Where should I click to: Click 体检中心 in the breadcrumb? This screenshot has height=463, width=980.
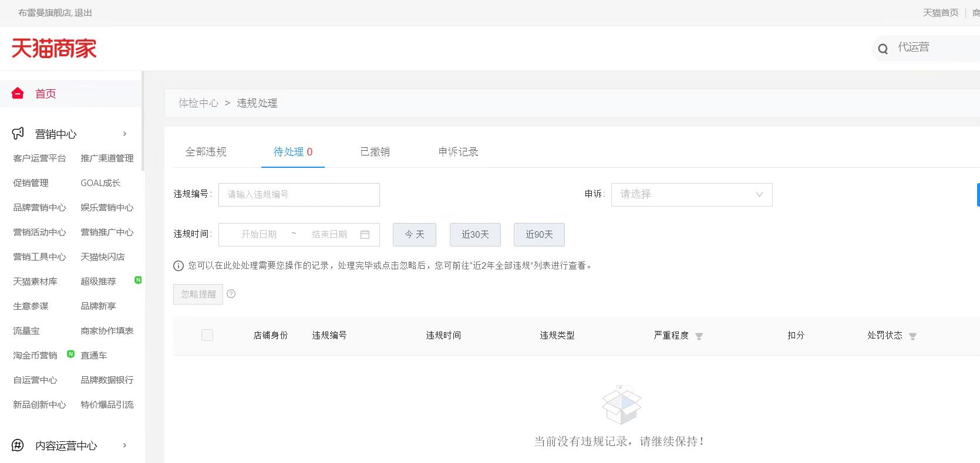(198, 103)
